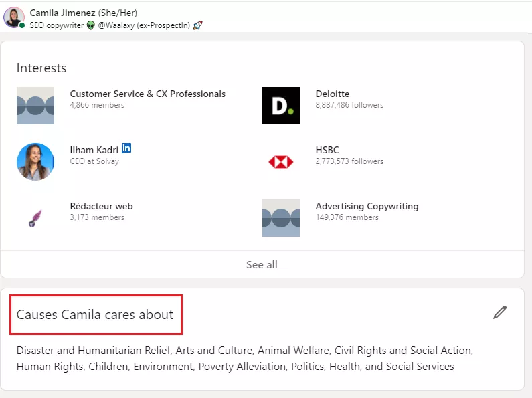Click the causes list text paragraph
This screenshot has width=532, height=398.
point(245,359)
